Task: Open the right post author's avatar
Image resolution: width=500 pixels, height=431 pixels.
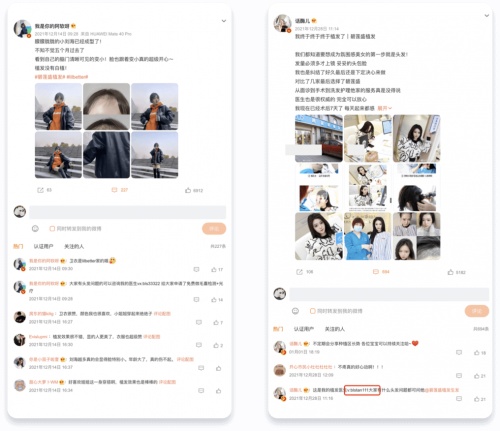Action: (282, 23)
